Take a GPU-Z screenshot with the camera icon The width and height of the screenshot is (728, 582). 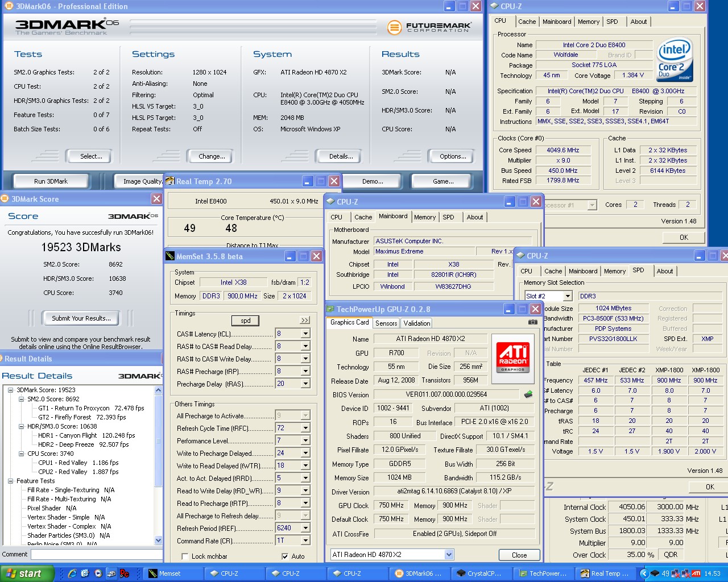532,322
